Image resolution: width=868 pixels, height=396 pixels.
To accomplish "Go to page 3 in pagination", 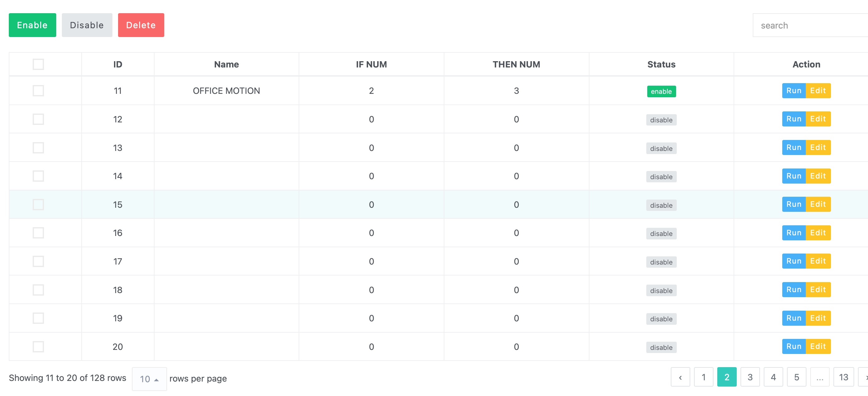I will [x=750, y=377].
